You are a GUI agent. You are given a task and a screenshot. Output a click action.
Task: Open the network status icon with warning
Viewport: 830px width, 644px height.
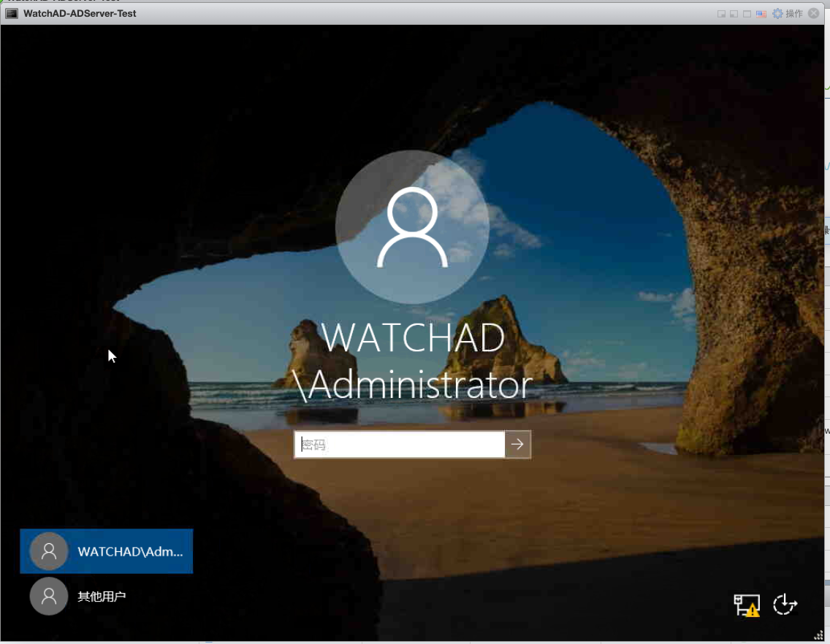(747, 605)
